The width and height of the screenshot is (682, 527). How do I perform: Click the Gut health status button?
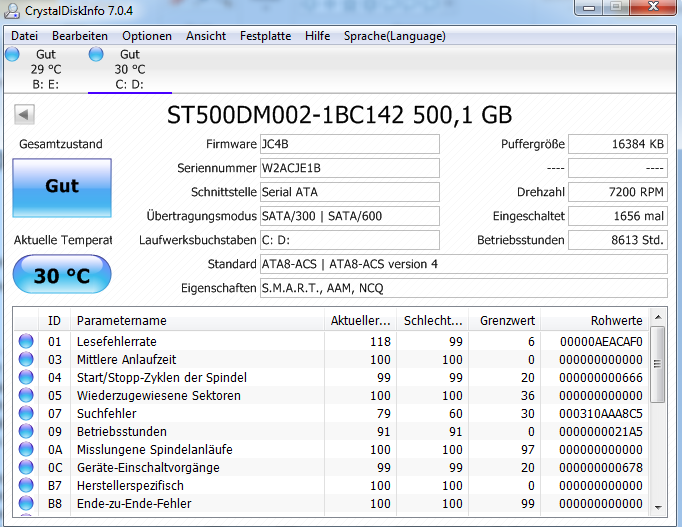(x=62, y=188)
